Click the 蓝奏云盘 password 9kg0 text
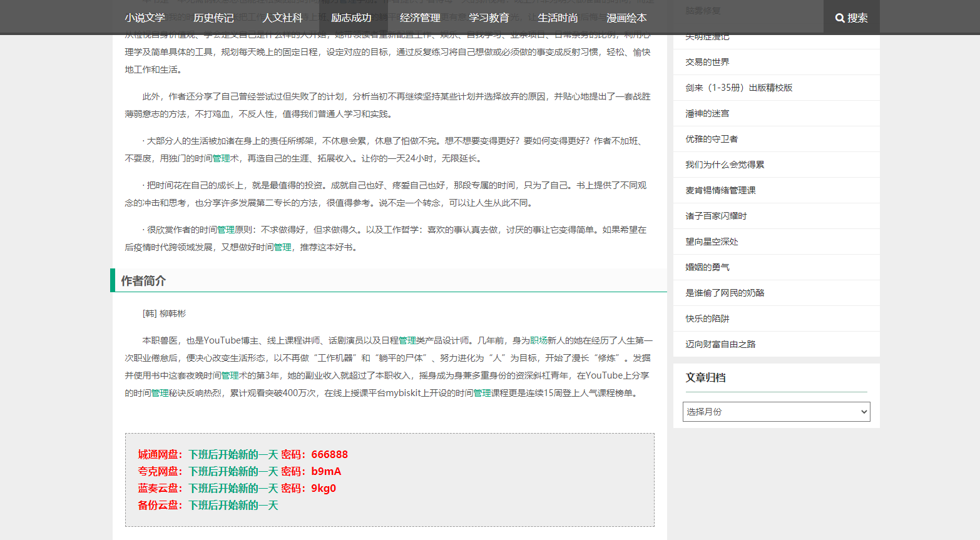This screenshot has height=540, width=980. pos(324,488)
